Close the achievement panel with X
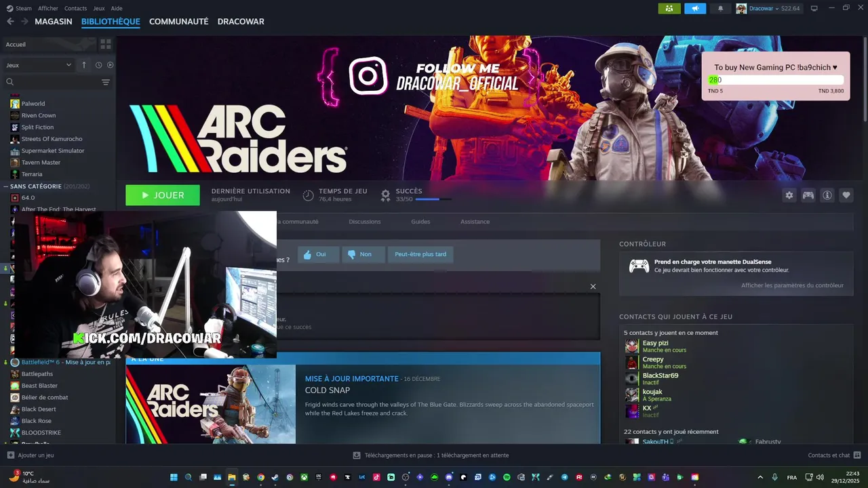This screenshot has height=488, width=868. [593, 287]
